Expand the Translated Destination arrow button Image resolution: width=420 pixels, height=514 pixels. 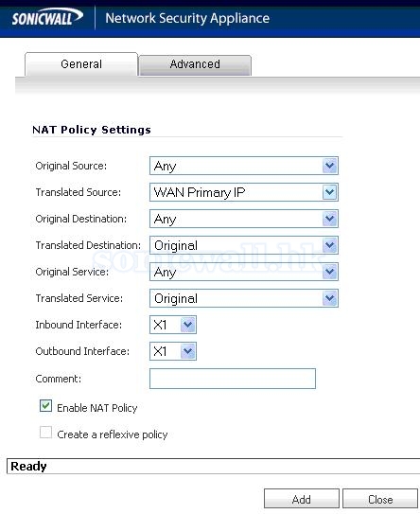pos(329,245)
